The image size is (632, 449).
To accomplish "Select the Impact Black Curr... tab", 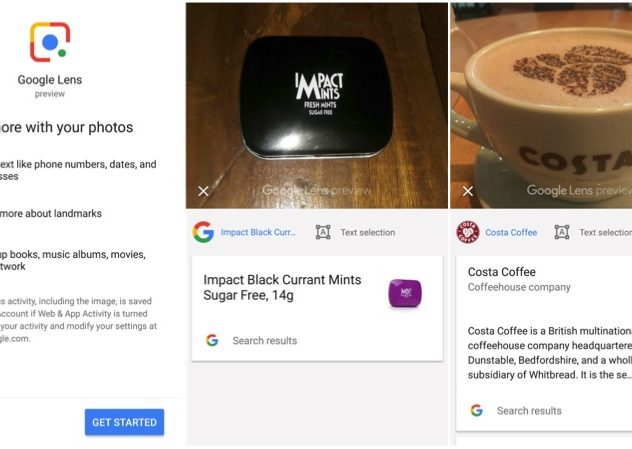I will click(x=258, y=232).
